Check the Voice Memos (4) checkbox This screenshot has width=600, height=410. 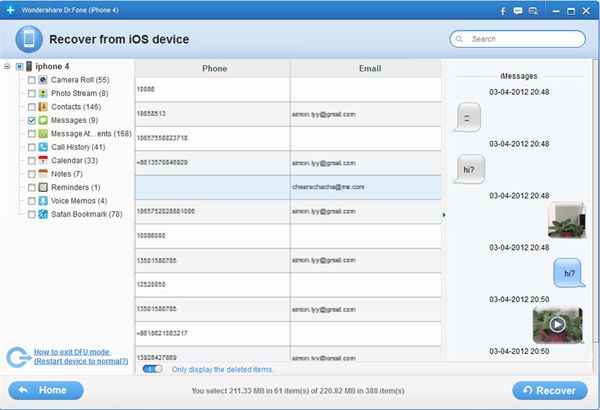[x=31, y=201]
